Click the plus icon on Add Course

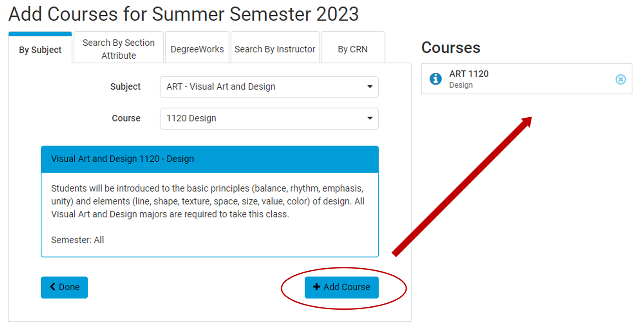[317, 287]
